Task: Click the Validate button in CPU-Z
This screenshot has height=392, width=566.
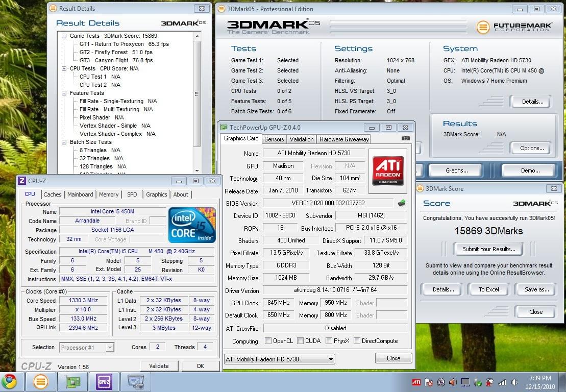Action: [159, 366]
